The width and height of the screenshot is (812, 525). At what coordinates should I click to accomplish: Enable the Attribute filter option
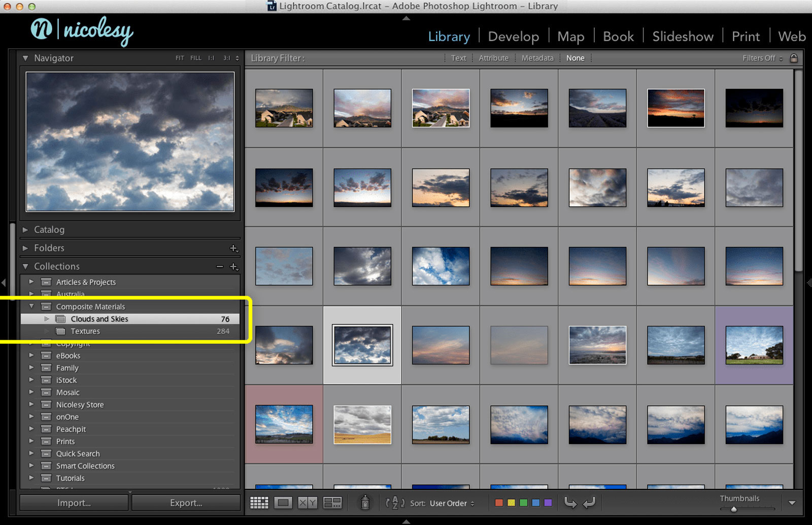[493, 58]
